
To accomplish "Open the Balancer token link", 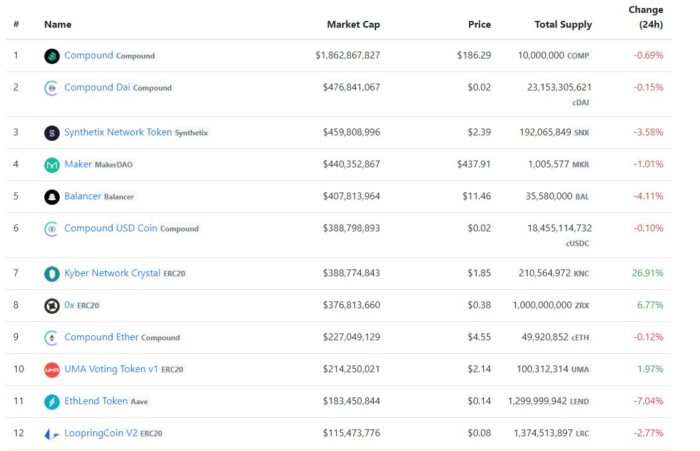I will click(83, 196).
